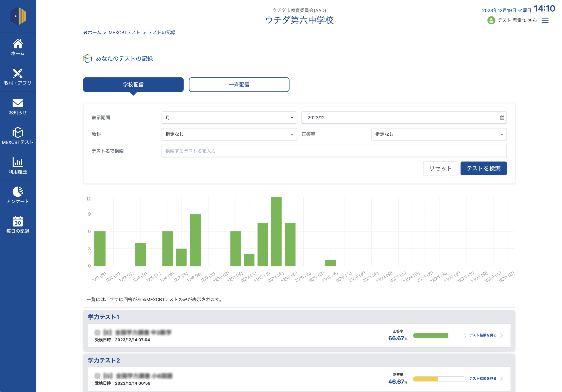This screenshot has width=562, height=392.
Task: Click the テストを検索 button
Action: [x=483, y=168]
